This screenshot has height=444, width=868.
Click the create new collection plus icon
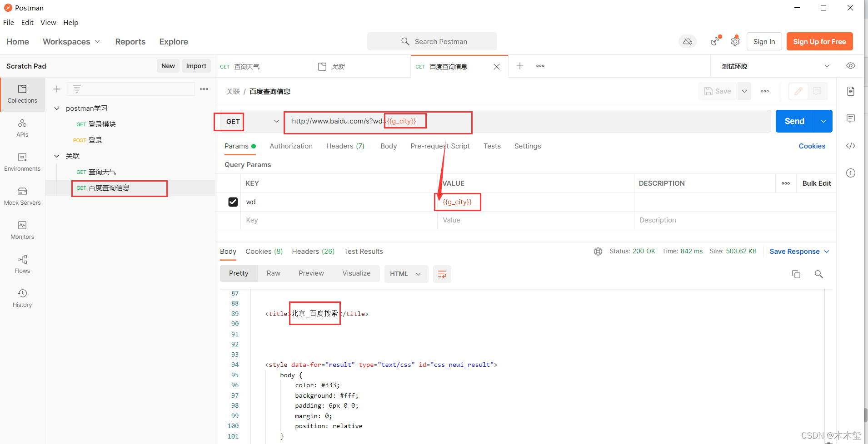click(57, 89)
